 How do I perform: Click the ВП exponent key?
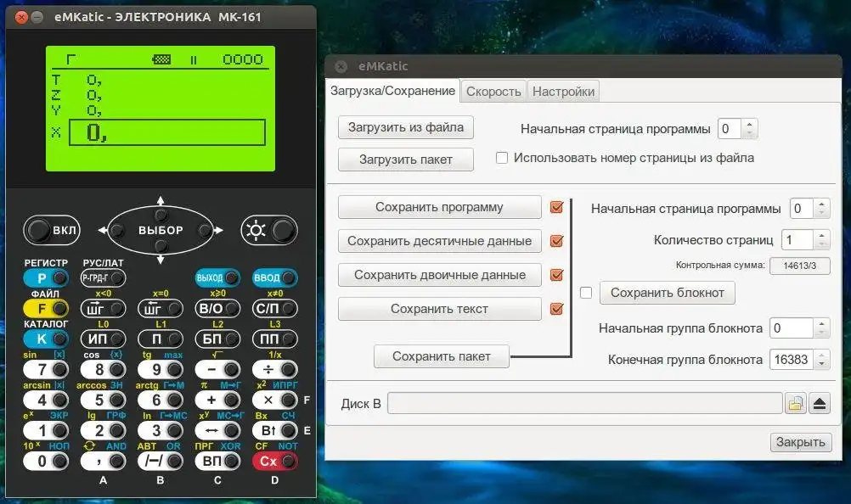pyautogui.click(x=217, y=462)
